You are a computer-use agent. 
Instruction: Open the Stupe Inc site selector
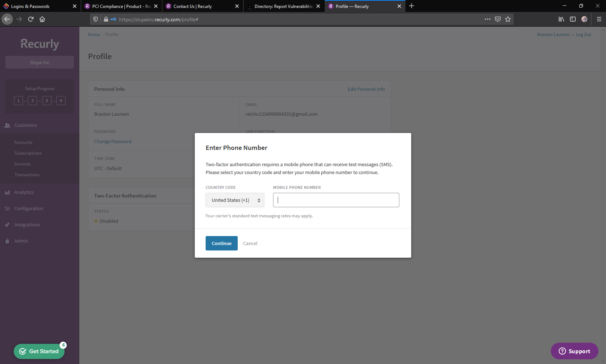pos(40,62)
